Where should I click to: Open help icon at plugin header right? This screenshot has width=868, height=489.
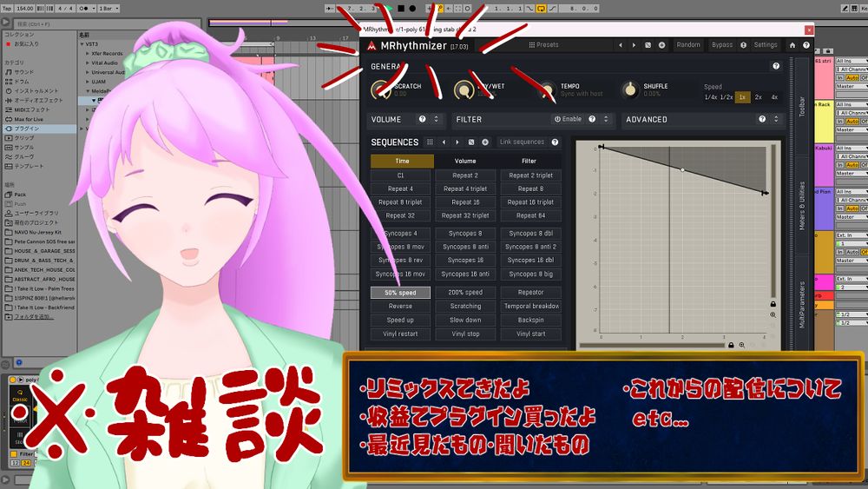point(806,45)
